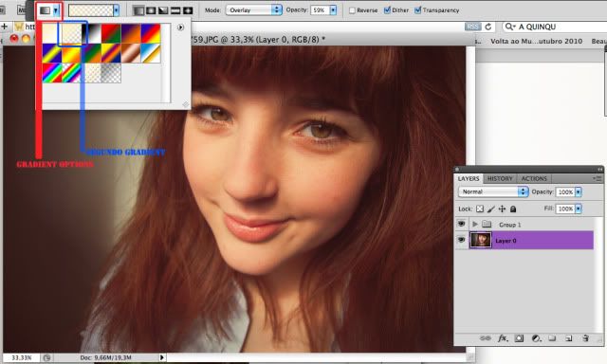Select the Reflected Gradient style icon
Image resolution: width=607 pixels, height=364 pixels.
175,10
